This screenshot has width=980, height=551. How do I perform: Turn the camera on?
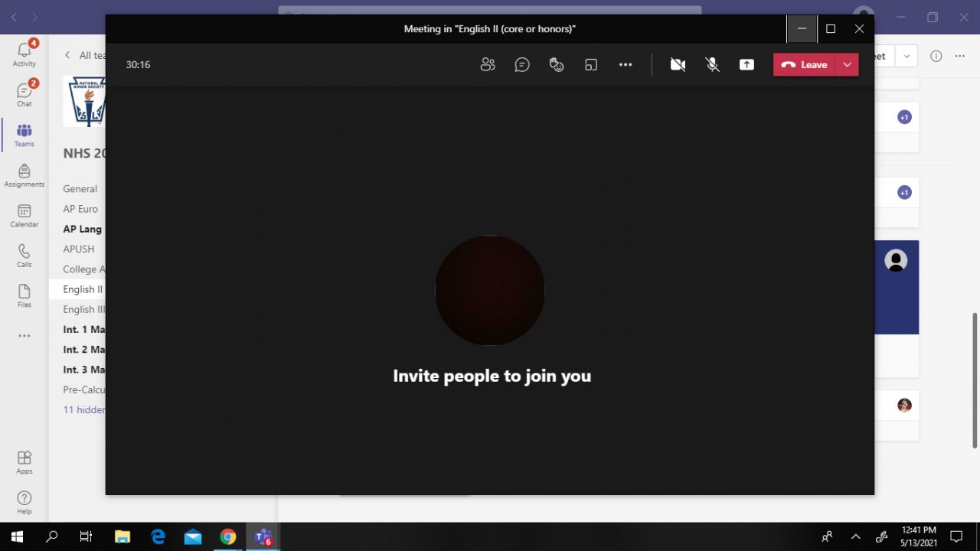click(678, 65)
